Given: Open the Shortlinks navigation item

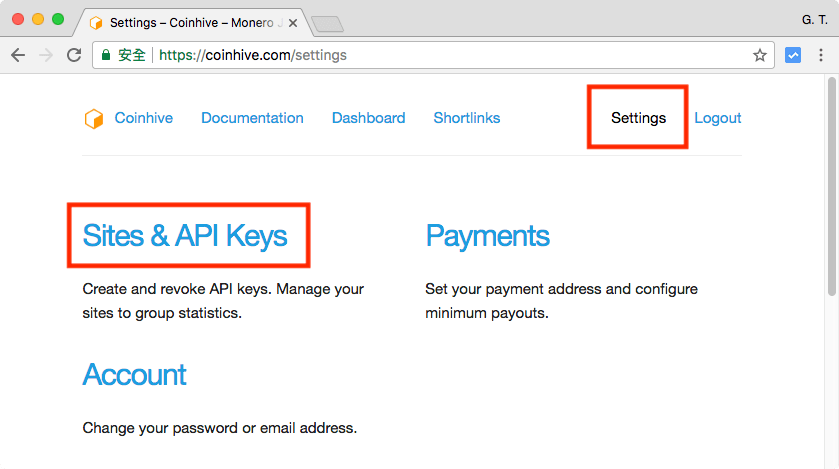Looking at the screenshot, I should tap(466, 118).
